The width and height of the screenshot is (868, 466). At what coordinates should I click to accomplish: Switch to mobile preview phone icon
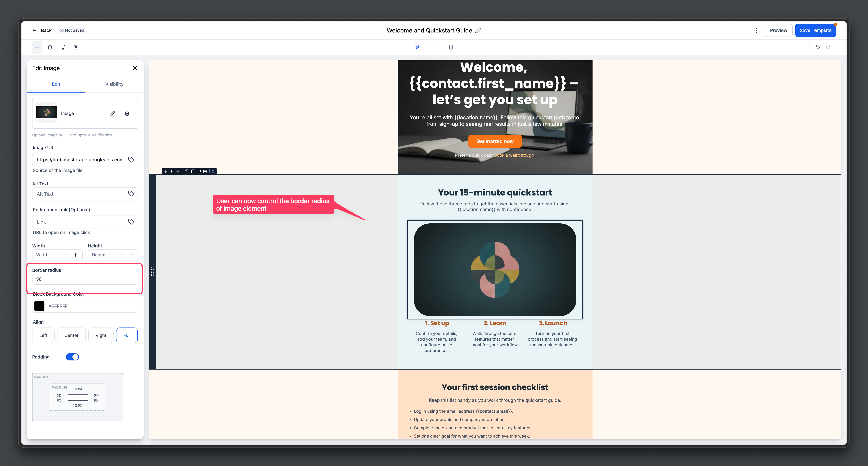point(451,47)
